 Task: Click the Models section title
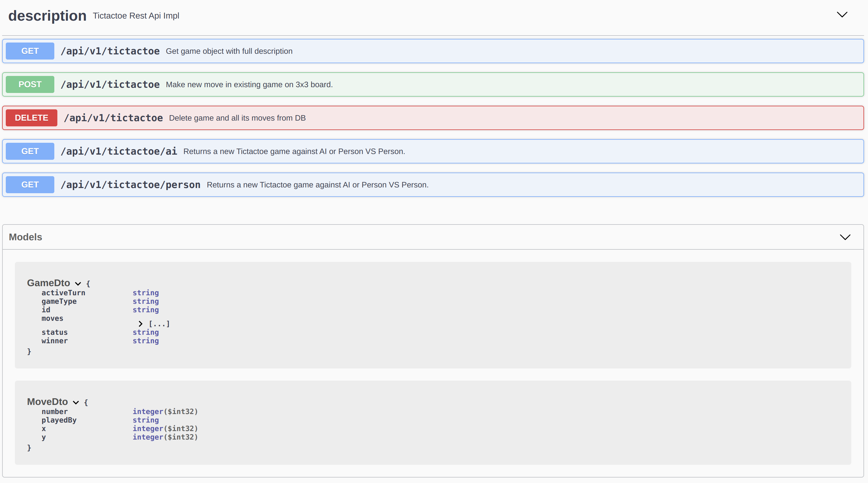pyautogui.click(x=25, y=237)
